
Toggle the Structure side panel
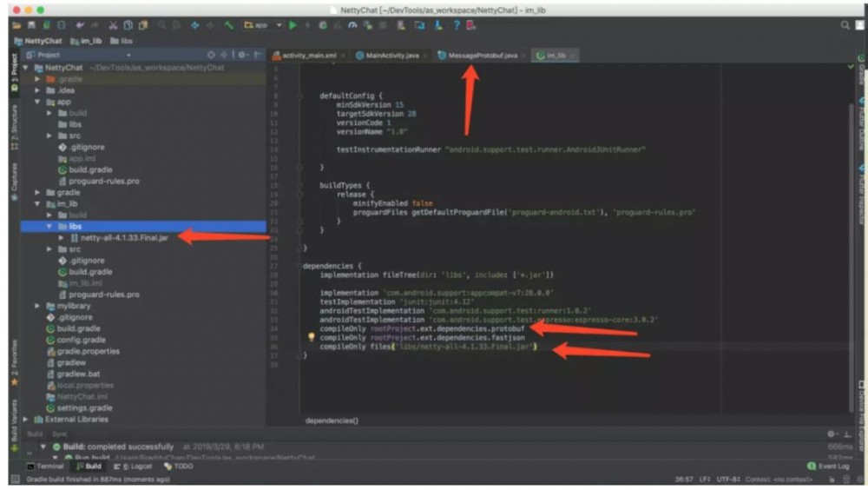15,127
